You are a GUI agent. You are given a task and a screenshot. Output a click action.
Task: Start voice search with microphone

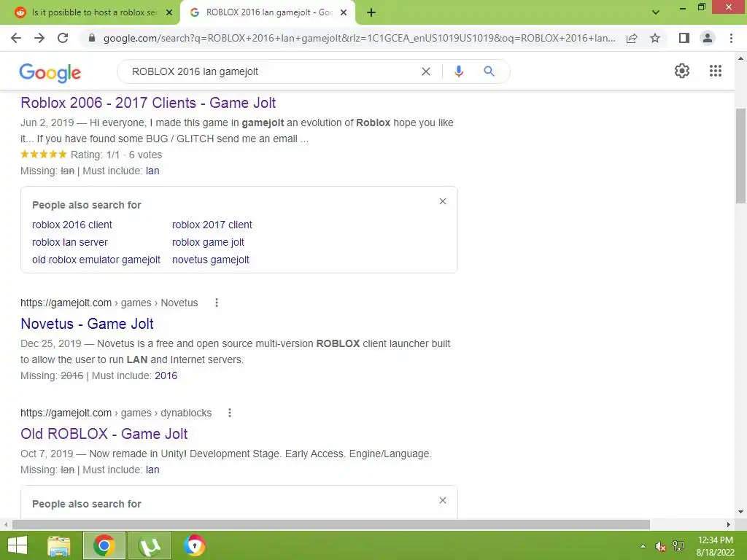[x=458, y=71]
